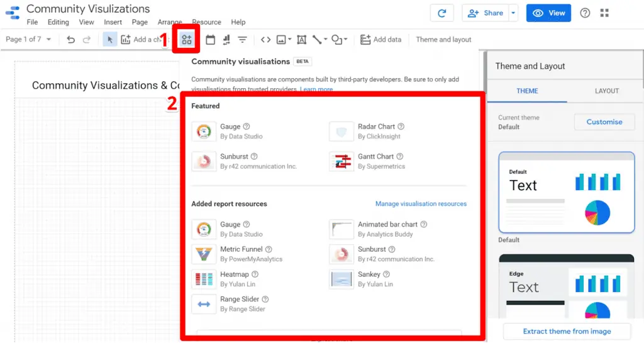Insert URL embed code icon
This screenshot has width=644, height=343.
pyautogui.click(x=265, y=40)
